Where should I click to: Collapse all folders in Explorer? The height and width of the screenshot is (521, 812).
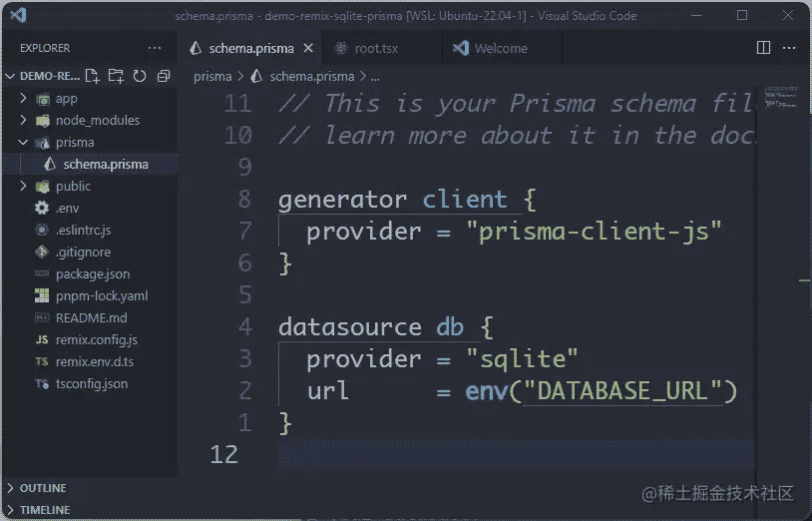click(x=164, y=76)
